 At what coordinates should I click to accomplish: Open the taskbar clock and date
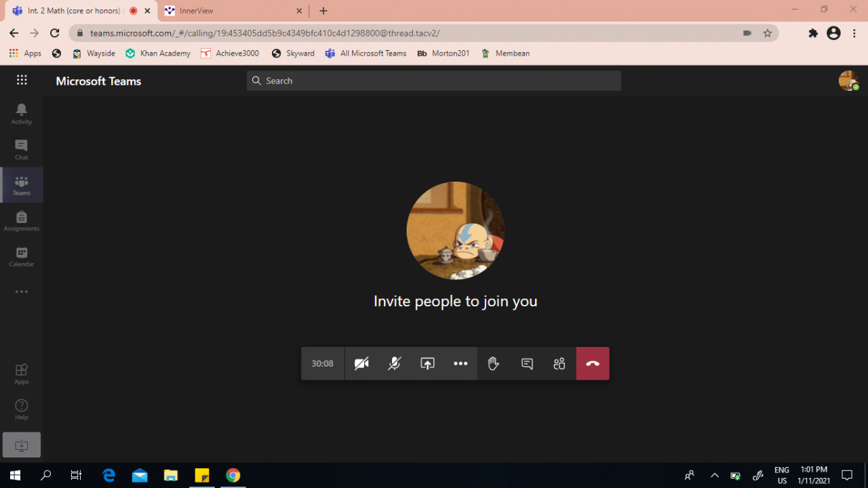tap(814, 475)
